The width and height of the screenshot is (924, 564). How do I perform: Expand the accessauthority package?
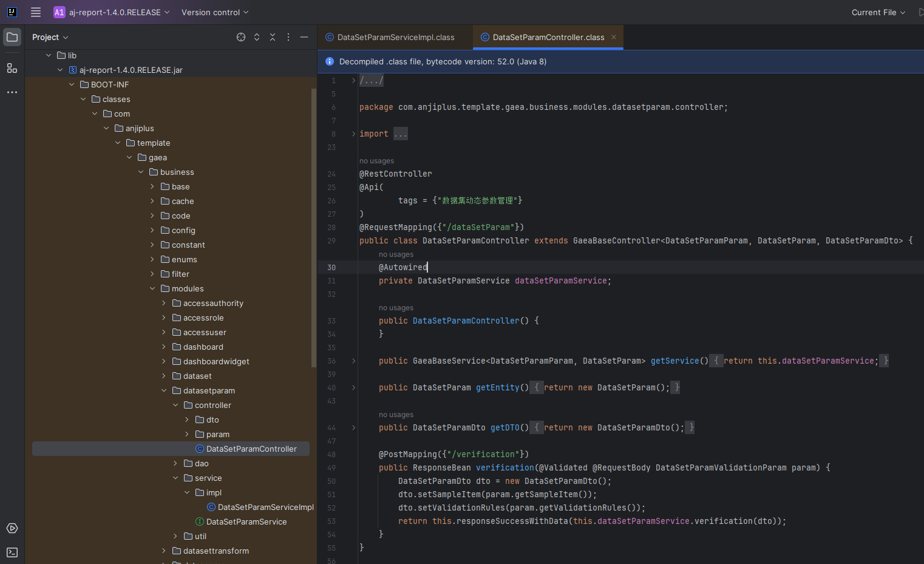coord(164,303)
